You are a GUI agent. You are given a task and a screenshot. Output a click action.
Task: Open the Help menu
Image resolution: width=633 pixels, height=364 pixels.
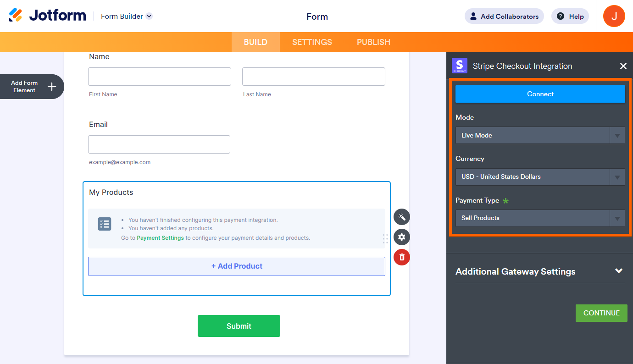[570, 17]
